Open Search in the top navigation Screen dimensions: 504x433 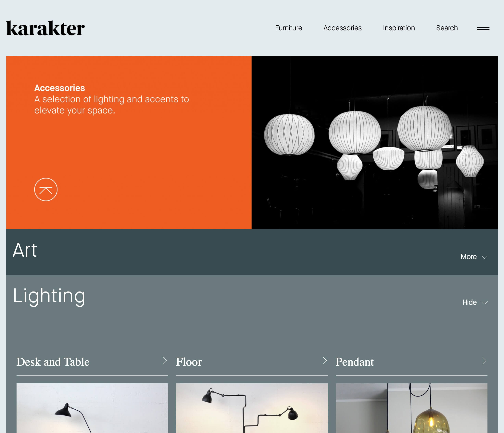(x=447, y=28)
